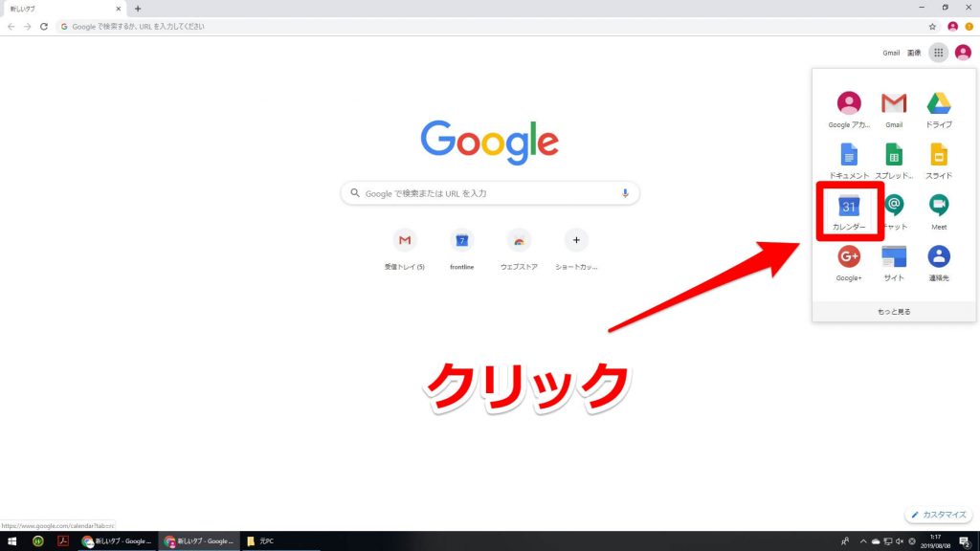Image resolution: width=980 pixels, height=551 pixels.
Task: Open the ウェブストア shortcut
Action: (519, 250)
